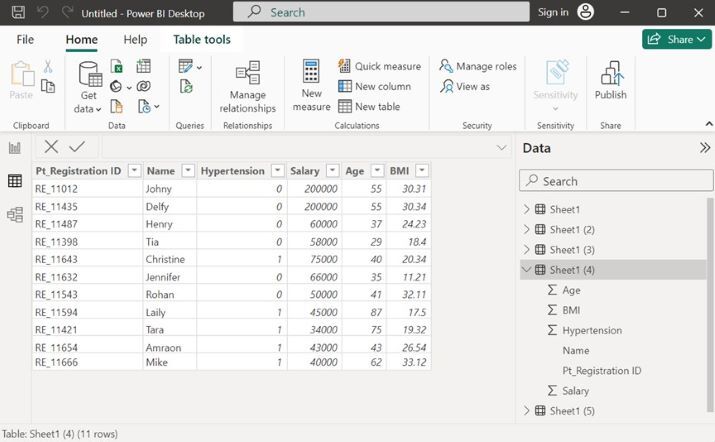Image resolution: width=715 pixels, height=442 pixels.
Task: Click the Jennifer name cell
Action: pyautogui.click(x=170, y=277)
